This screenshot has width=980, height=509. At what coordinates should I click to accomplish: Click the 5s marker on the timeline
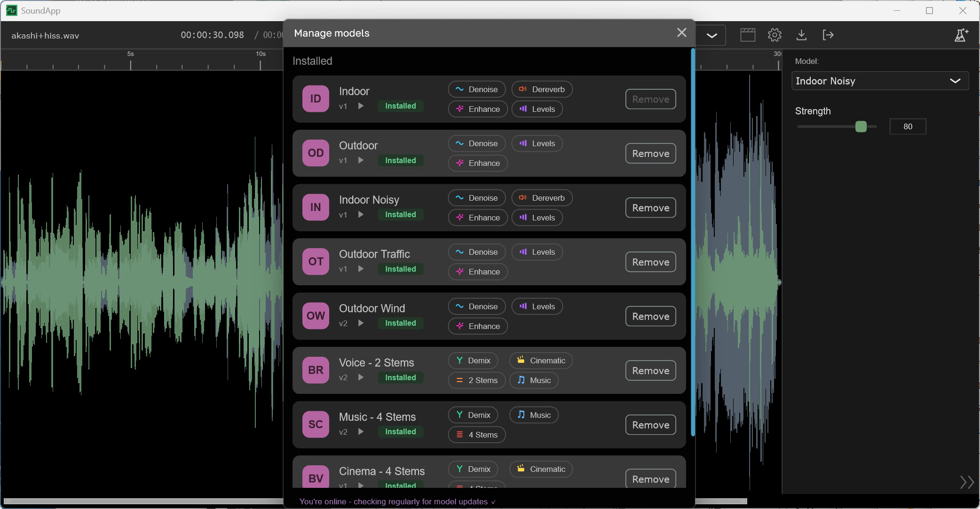(131, 54)
